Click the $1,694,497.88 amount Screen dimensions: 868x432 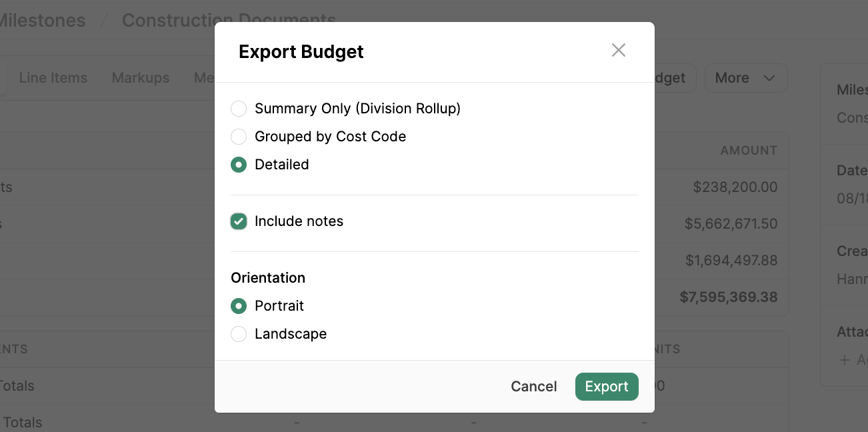[x=731, y=261]
